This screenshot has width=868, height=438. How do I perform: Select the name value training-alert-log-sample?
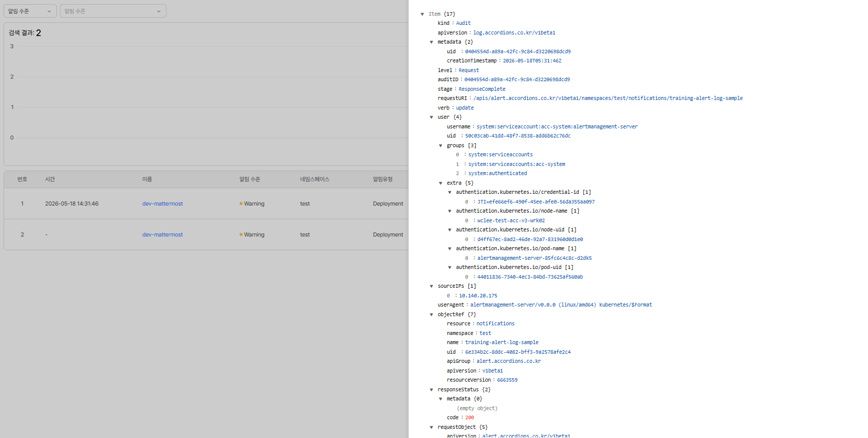click(x=502, y=343)
